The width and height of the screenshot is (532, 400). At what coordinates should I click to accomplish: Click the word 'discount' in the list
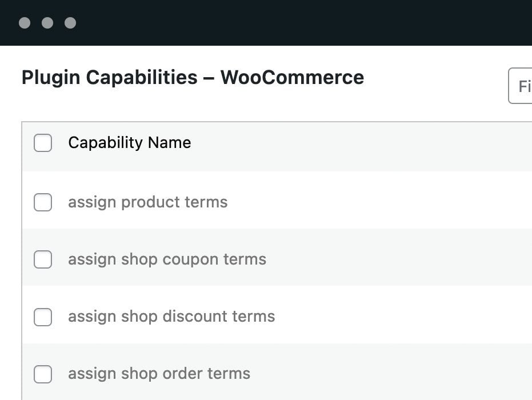tap(194, 317)
